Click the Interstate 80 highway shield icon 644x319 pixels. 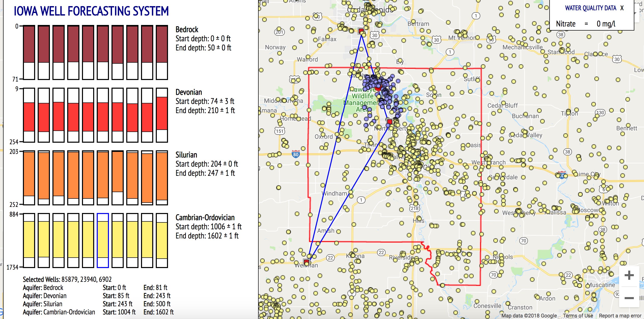tap(296, 154)
